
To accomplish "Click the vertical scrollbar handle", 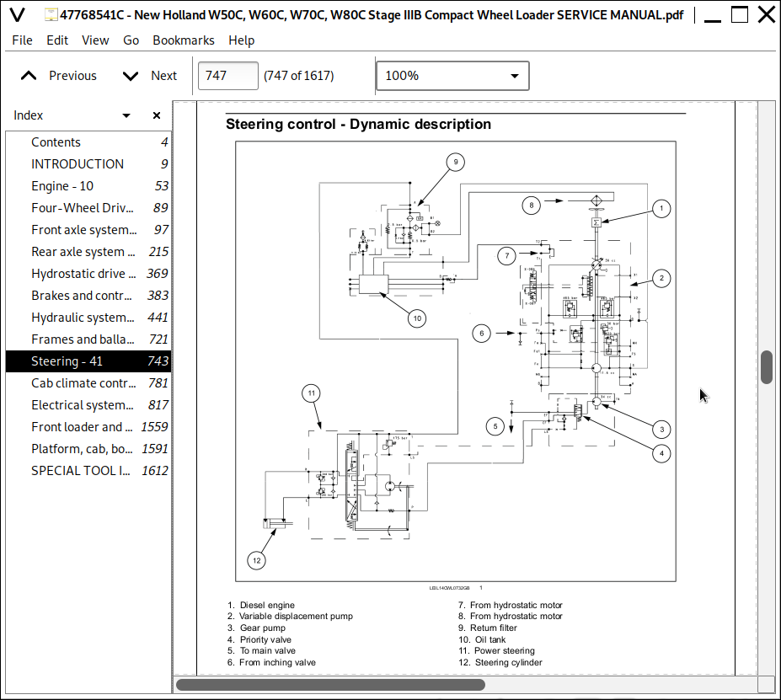I will click(766, 367).
